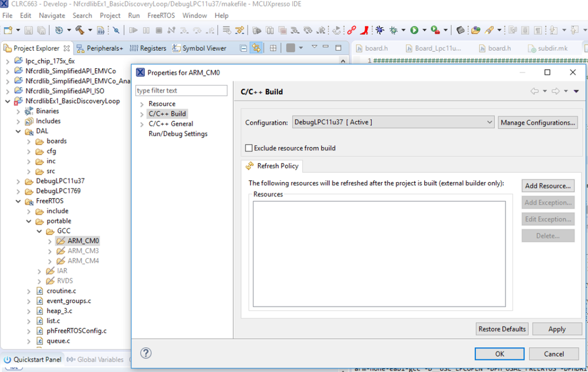Expand the C/C++ General node arrow
588x372 pixels.
[142, 124]
